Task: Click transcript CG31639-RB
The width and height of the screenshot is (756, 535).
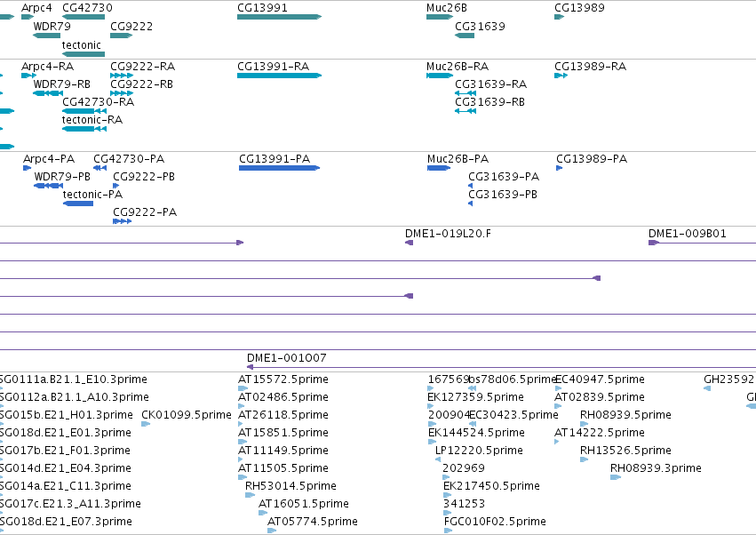Action: (x=489, y=102)
